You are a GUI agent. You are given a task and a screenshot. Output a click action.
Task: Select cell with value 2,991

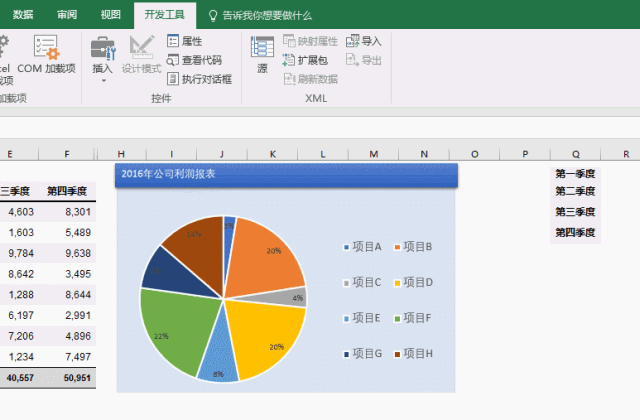click(x=67, y=316)
